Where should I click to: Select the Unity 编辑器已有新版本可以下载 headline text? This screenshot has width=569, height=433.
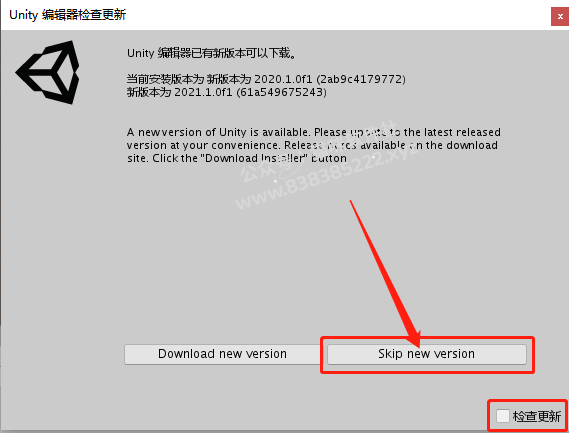(x=212, y=53)
